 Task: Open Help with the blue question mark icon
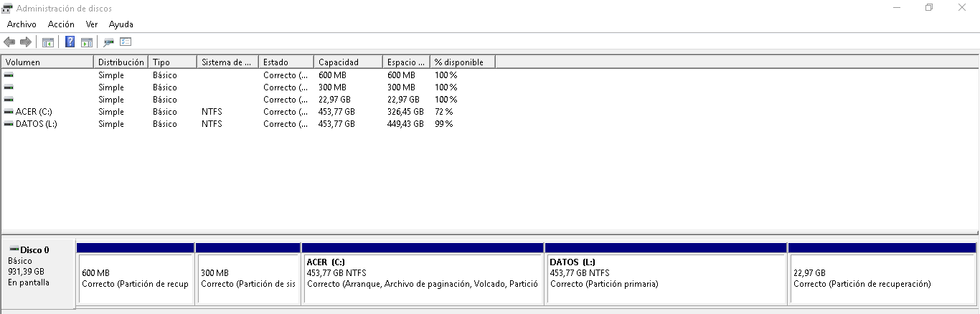(70, 42)
